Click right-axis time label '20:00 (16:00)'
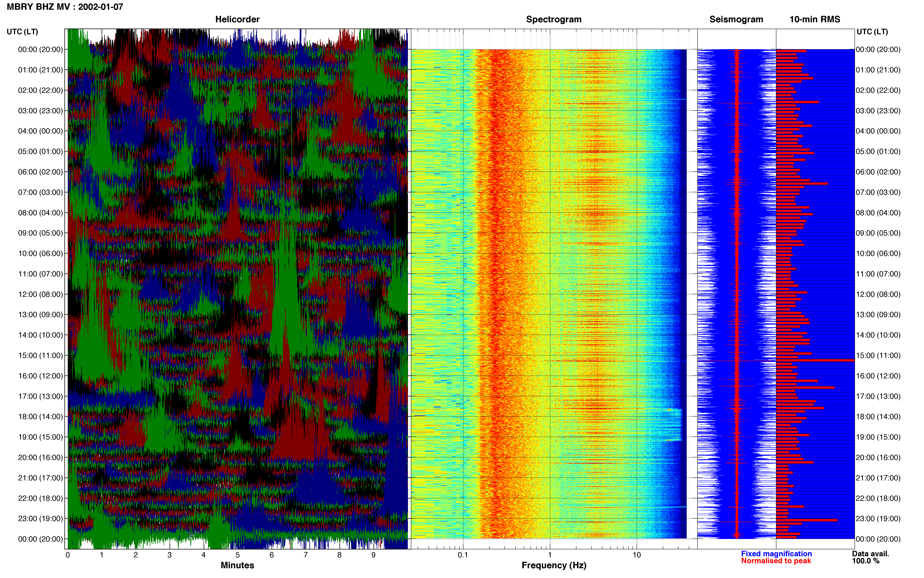The height and width of the screenshot is (578, 924). point(878,458)
